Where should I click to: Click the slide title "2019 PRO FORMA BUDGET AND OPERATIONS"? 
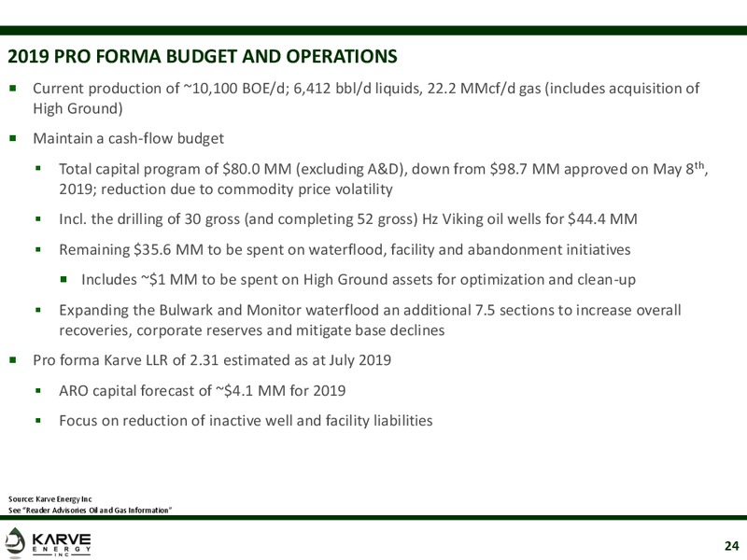tap(203, 56)
